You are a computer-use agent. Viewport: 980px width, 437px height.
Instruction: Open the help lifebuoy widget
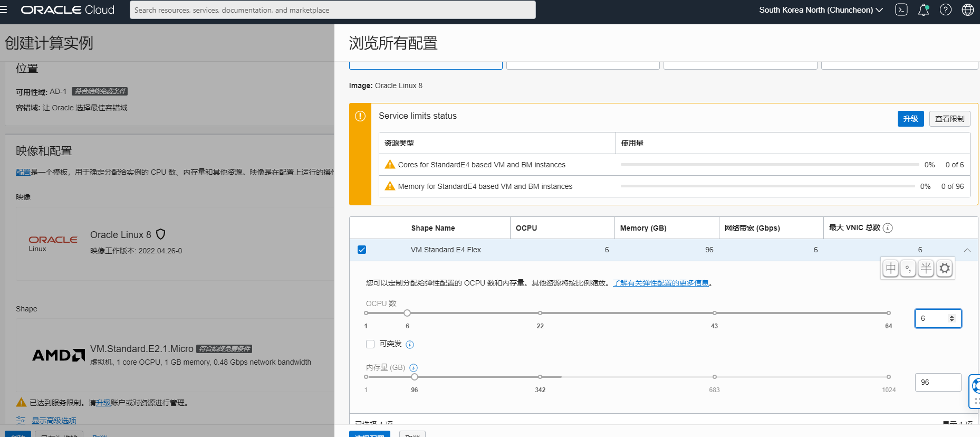click(975, 391)
